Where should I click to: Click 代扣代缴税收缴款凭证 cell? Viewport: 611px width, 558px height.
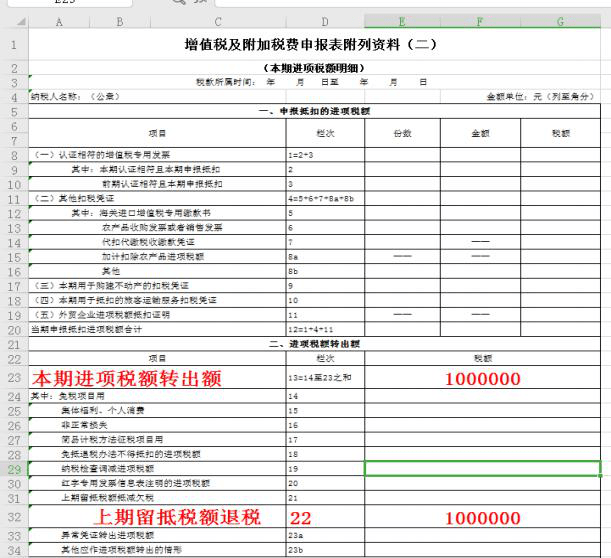[x=157, y=242]
